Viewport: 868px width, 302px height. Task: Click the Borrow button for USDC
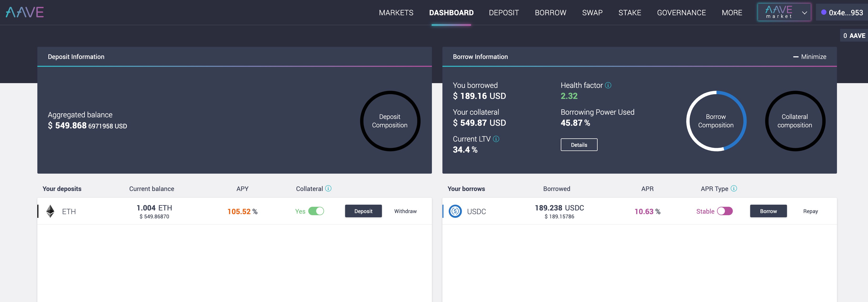[768, 211]
